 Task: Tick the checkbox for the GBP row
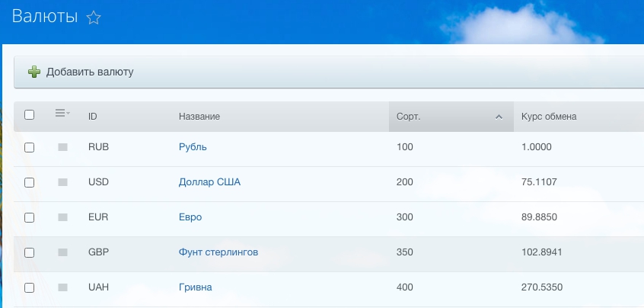(30, 253)
